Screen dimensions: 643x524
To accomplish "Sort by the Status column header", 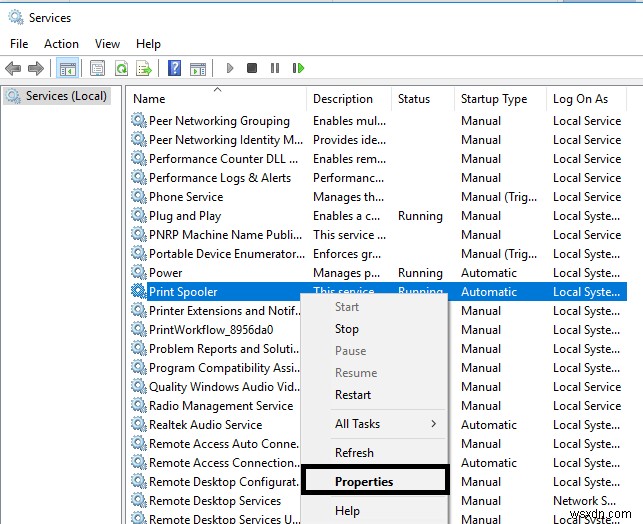I will click(x=423, y=99).
